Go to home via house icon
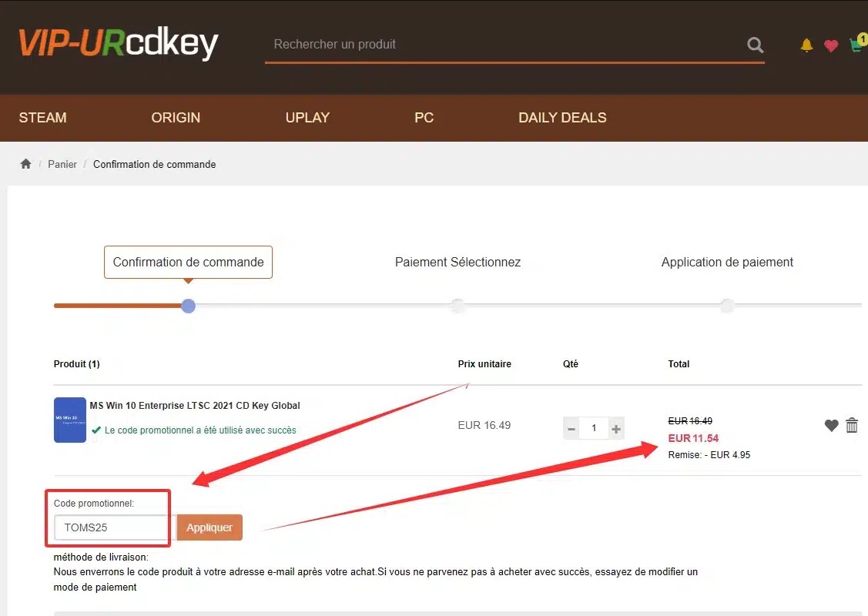The image size is (868, 616). coord(26,164)
